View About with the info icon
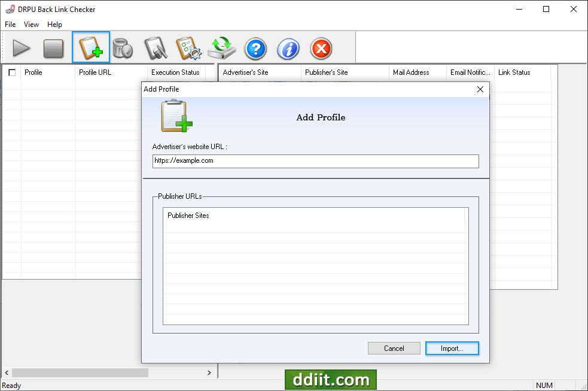588x391 pixels. (288, 49)
